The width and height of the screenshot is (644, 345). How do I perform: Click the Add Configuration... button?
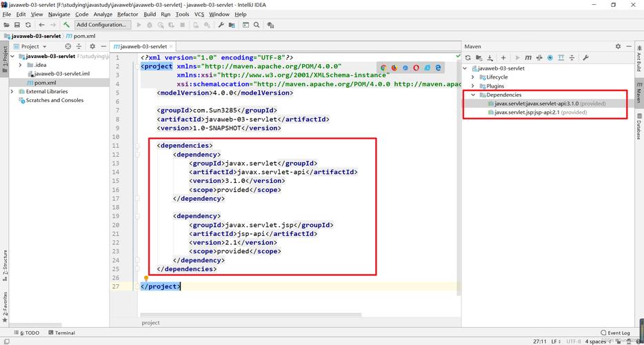(x=103, y=25)
